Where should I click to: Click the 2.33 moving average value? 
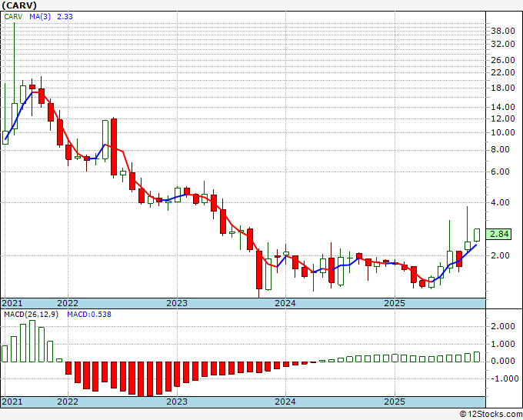(x=65, y=16)
